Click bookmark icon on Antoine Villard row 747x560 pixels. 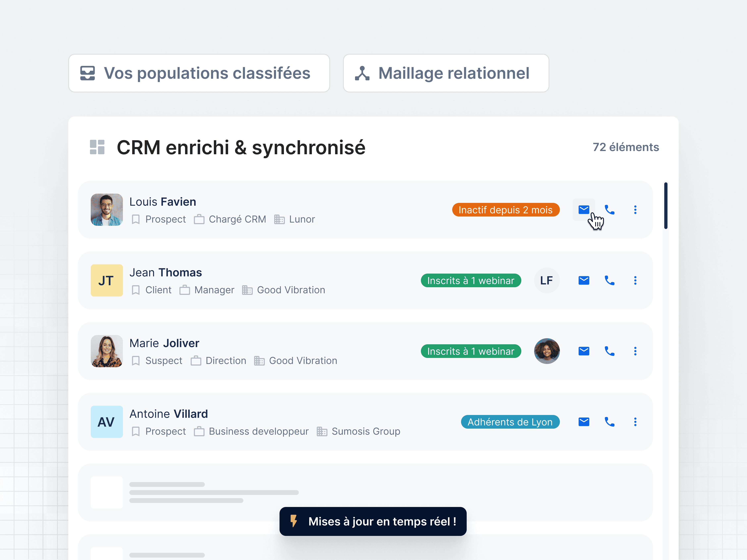(135, 431)
